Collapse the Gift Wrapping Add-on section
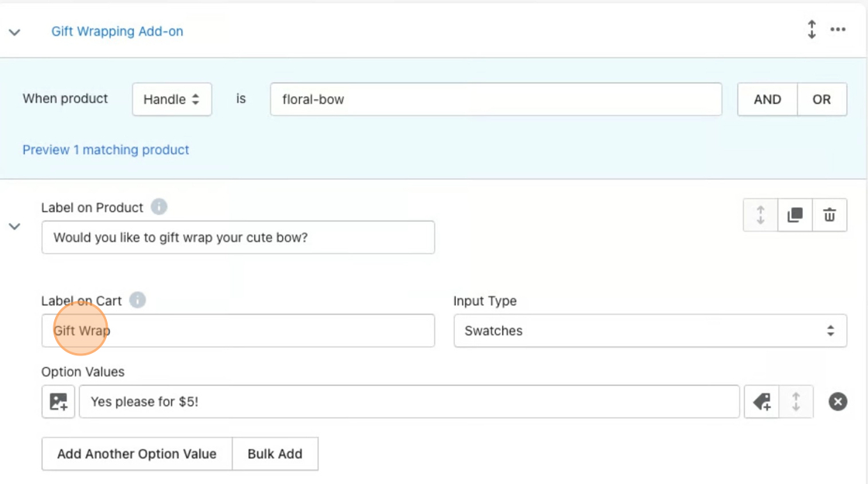The width and height of the screenshot is (868, 484). pos(15,32)
